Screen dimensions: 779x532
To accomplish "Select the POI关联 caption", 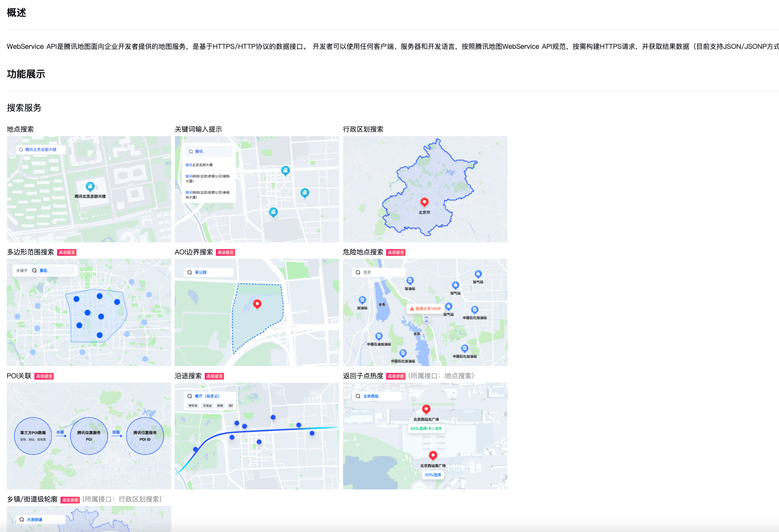I will pyautogui.click(x=19, y=376).
